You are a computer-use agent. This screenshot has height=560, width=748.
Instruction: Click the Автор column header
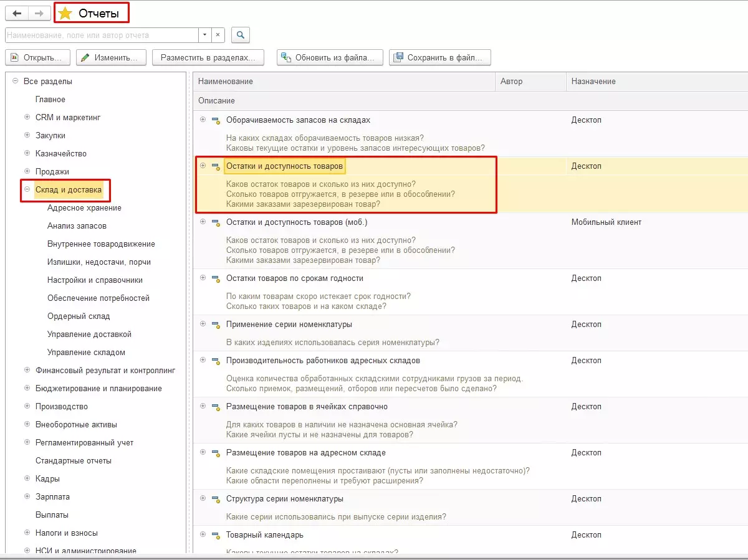[x=531, y=82]
